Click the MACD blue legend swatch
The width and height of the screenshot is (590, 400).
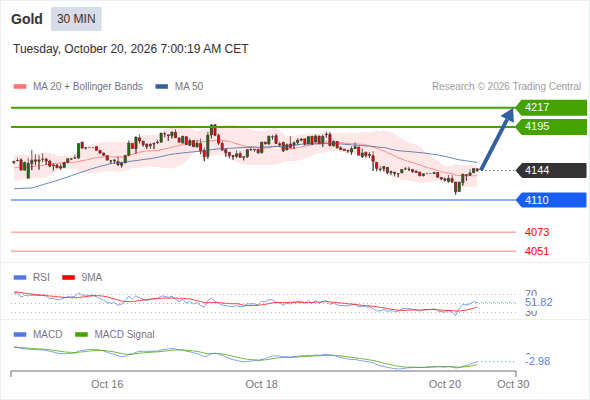pos(20,335)
